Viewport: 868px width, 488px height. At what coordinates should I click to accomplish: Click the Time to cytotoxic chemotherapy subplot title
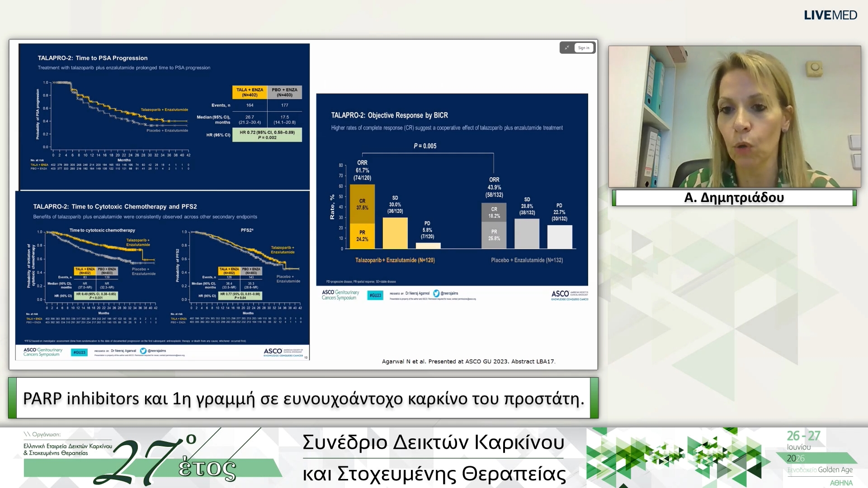(x=102, y=230)
